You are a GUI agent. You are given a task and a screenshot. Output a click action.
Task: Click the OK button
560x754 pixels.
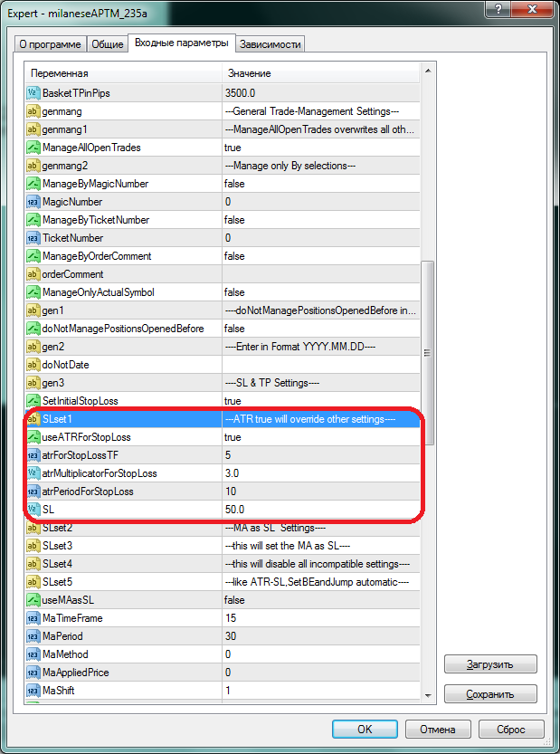pos(365,730)
